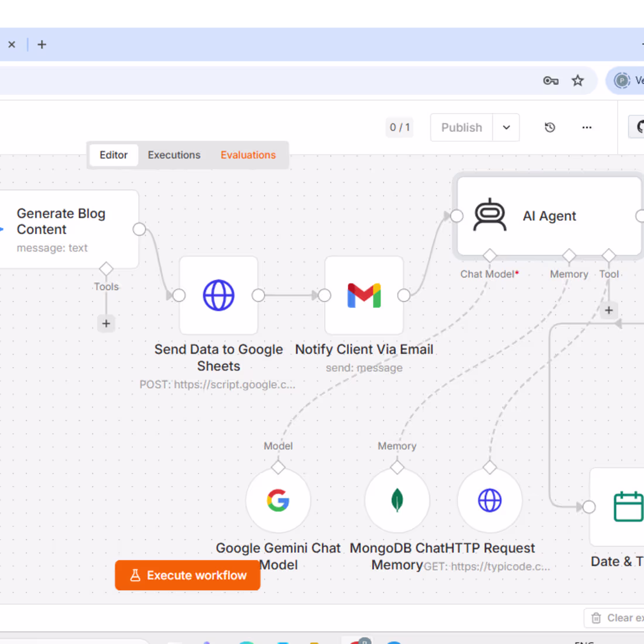
Task: Click the "GET: https://typicode.c..." text
Action: click(487, 566)
